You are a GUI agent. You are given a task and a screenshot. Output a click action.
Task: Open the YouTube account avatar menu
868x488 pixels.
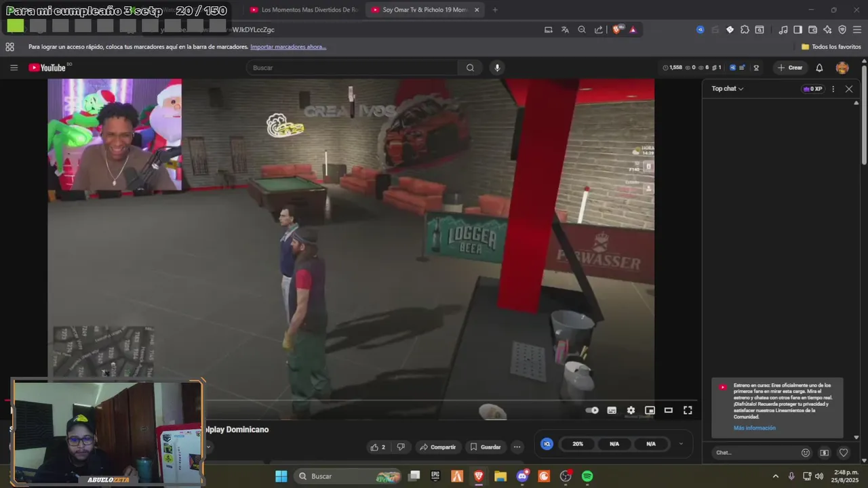tap(842, 68)
